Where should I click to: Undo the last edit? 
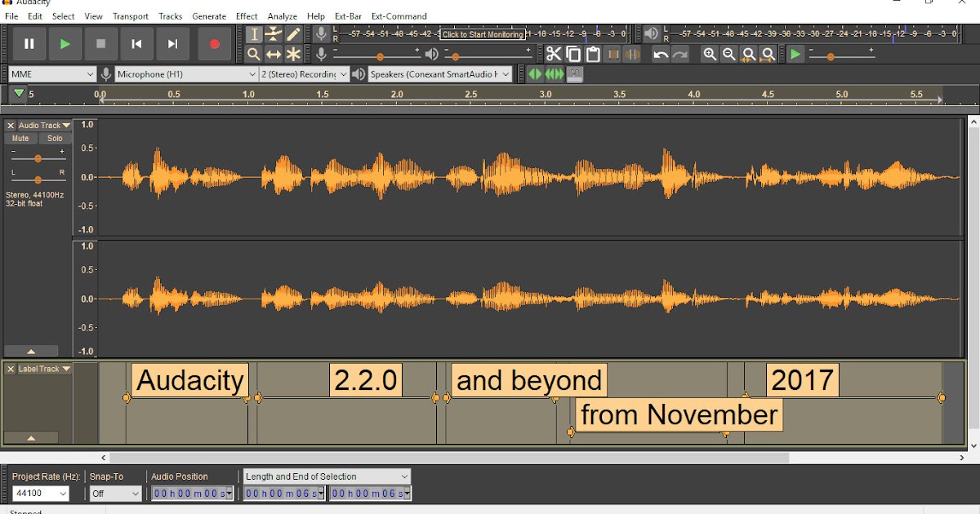(660, 54)
